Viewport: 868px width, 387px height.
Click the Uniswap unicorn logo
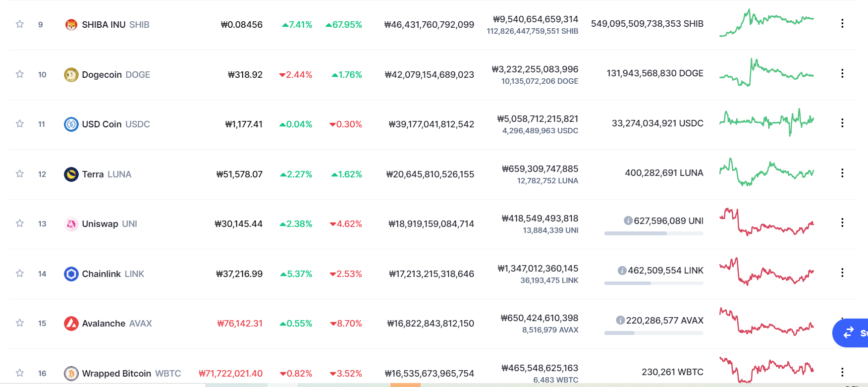click(x=71, y=224)
